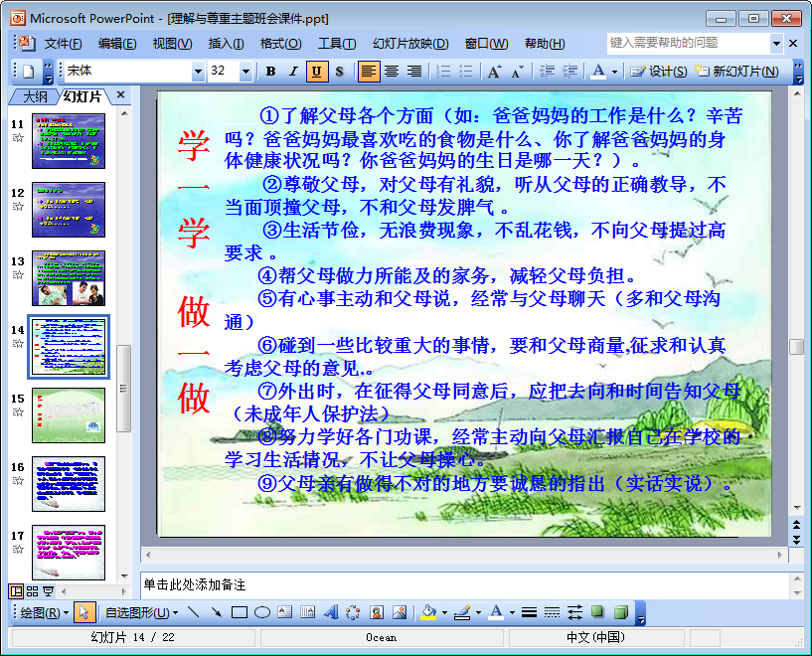
Task: Decrease indent level
Action: pyautogui.click(x=547, y=72)
